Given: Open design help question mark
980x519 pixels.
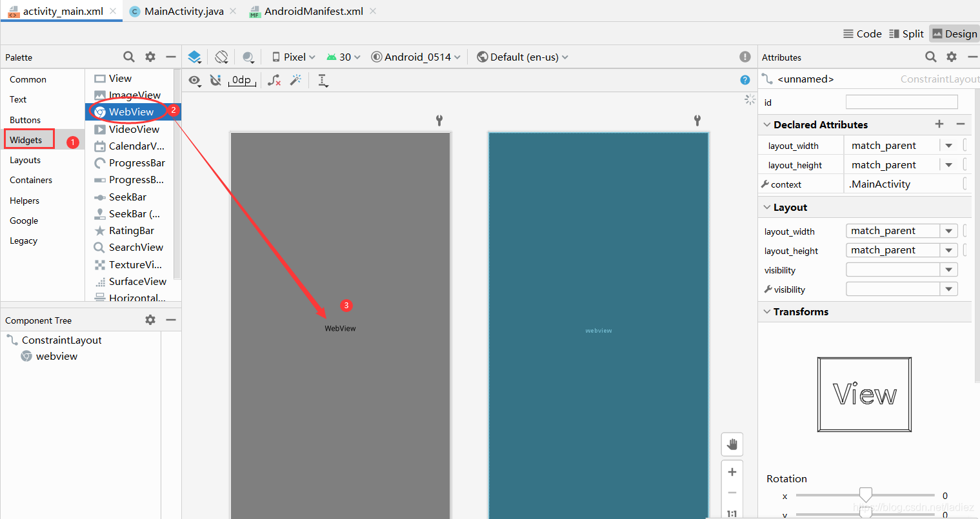Looking at the screenshot, I should point(745,80).
